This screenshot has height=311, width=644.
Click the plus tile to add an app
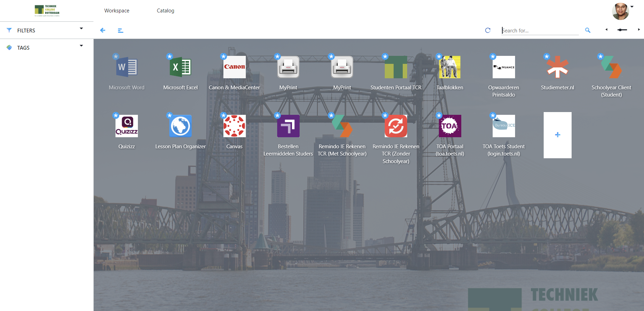coord(557,135)
